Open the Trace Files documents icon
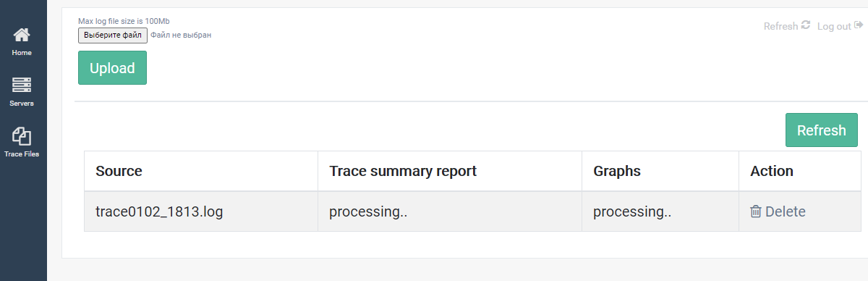This screenshot has height=281, width=868. coord(22,136)
